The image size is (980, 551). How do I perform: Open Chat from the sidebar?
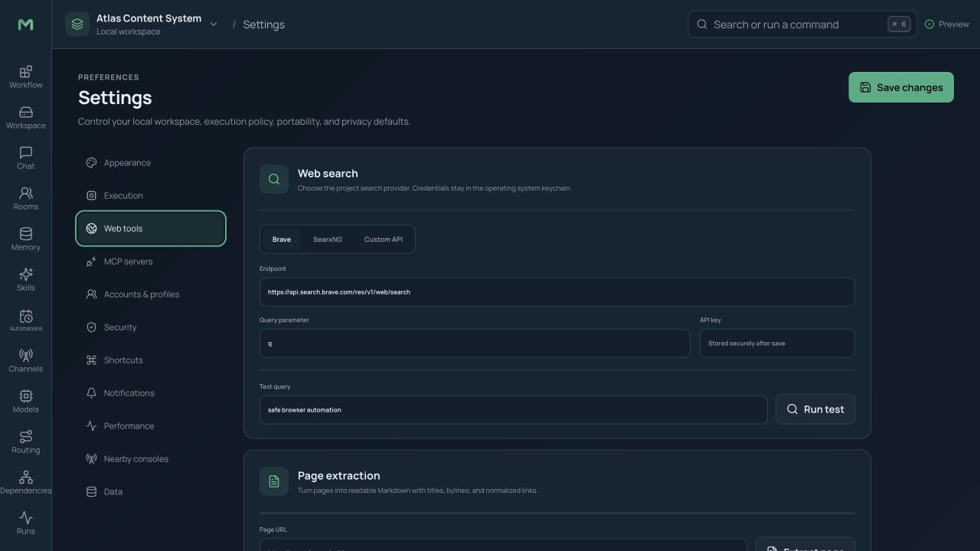click(x=25, y=158)
